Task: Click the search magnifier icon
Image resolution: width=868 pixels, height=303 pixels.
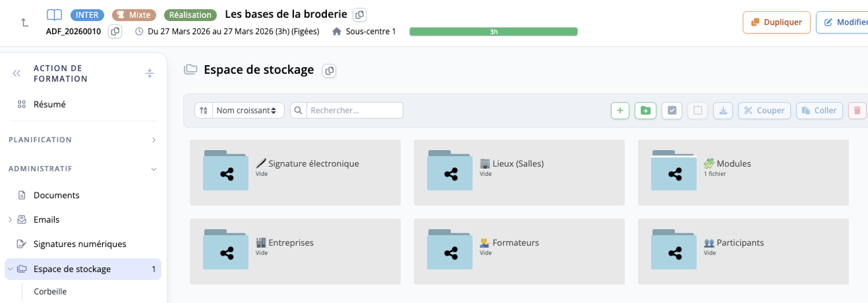Action: 298,110
